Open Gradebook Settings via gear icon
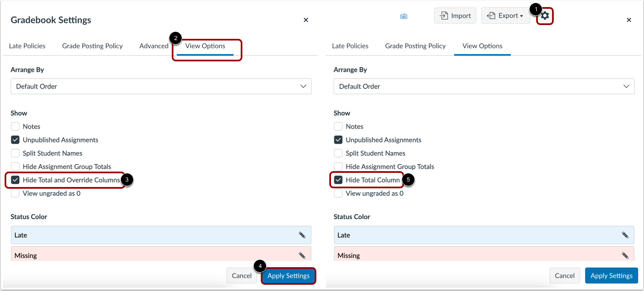Image resolution: width=644 pixels, height=291 pixels. click(545, 15)
